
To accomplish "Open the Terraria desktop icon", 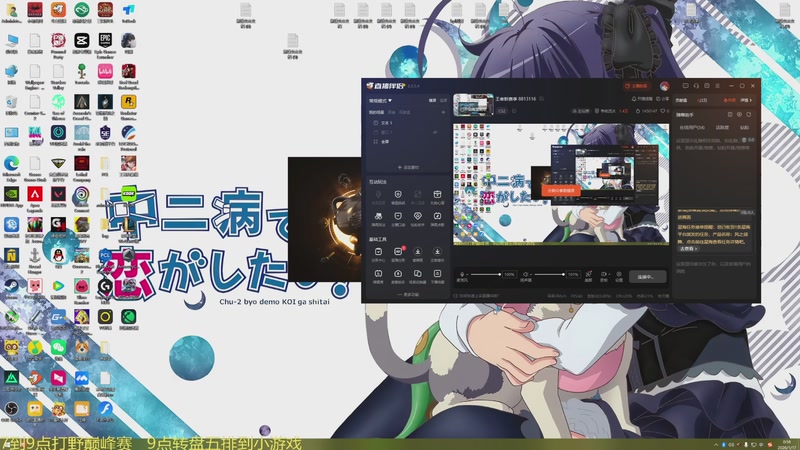I will pos(82,74).
